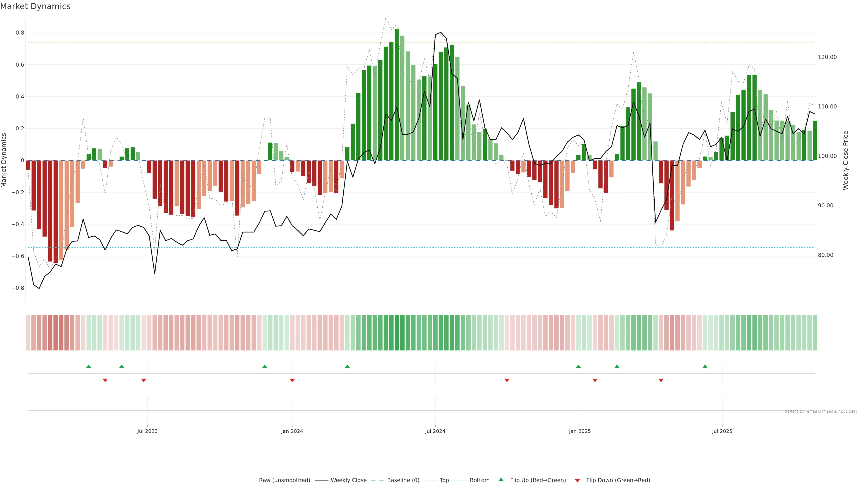868x488 pixels.
Task: Click the red flip-down marker before Jul 2023
Action: coord(144,380)
